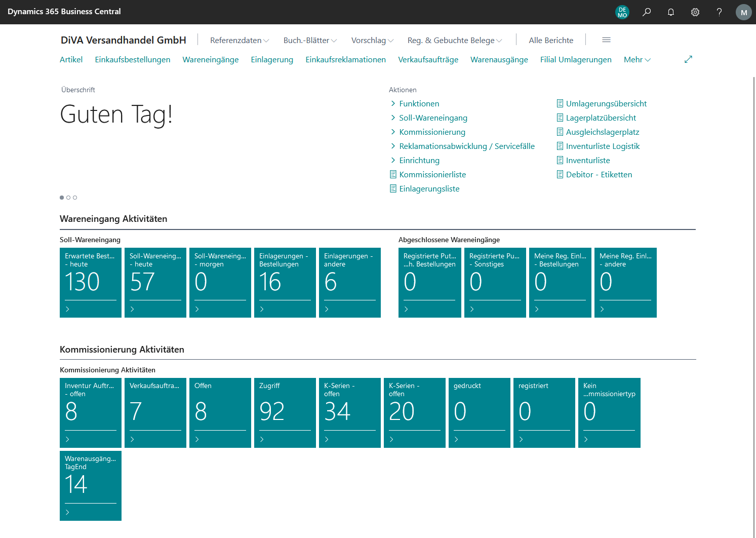
Task: Open the Mehr overflow dropdown
Action: (637, 59)
